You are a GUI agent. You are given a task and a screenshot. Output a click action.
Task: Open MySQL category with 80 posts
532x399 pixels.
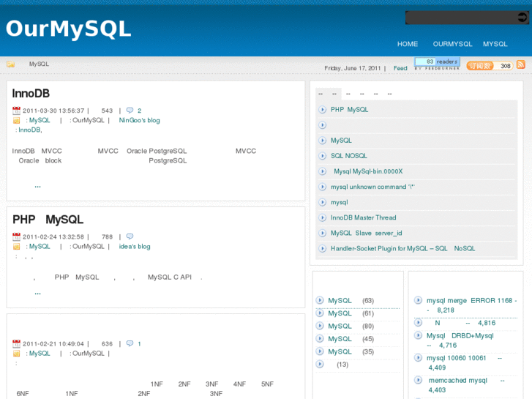pyautogui.click(x=340, y=326)
